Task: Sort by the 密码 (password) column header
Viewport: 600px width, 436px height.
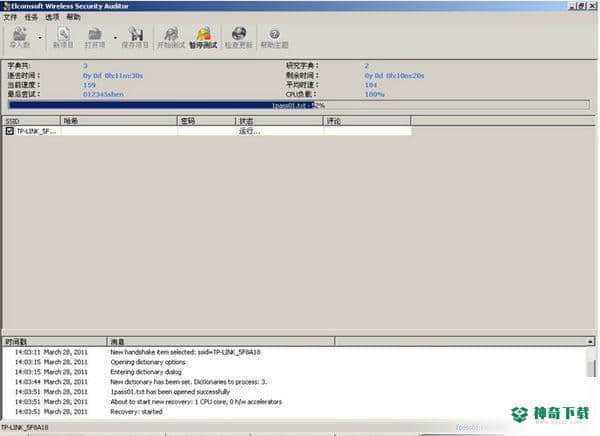Action: point(207,121)
